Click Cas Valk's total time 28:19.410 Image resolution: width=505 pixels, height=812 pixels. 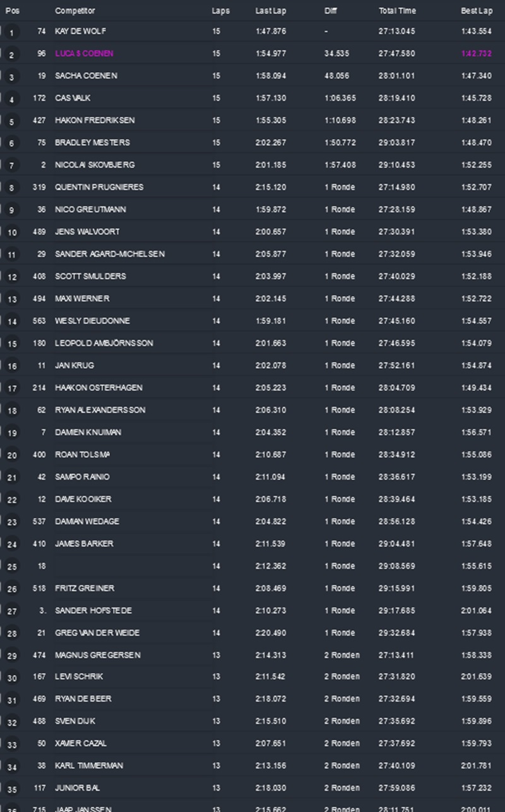(x=396, y=98)
